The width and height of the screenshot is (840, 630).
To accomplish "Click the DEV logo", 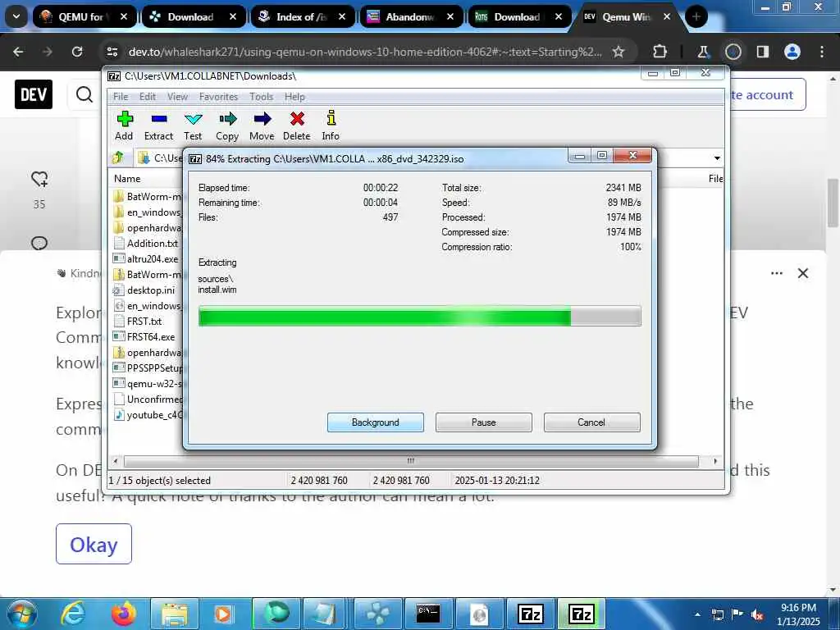I will pyautogui.click(x=33, y=94).
